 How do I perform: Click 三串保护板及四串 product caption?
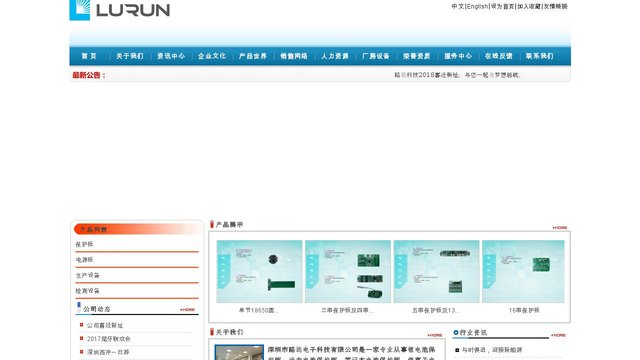pos(347,310)
